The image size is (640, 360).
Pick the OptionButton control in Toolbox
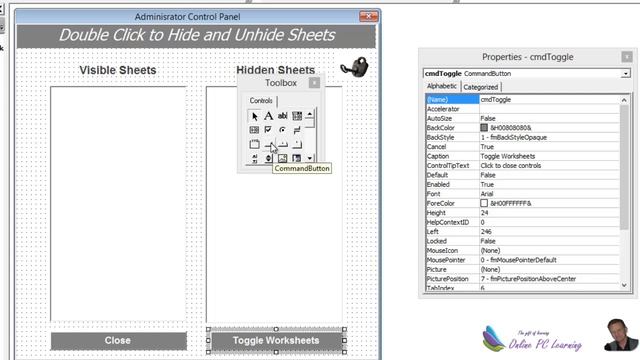click(282, 130)
